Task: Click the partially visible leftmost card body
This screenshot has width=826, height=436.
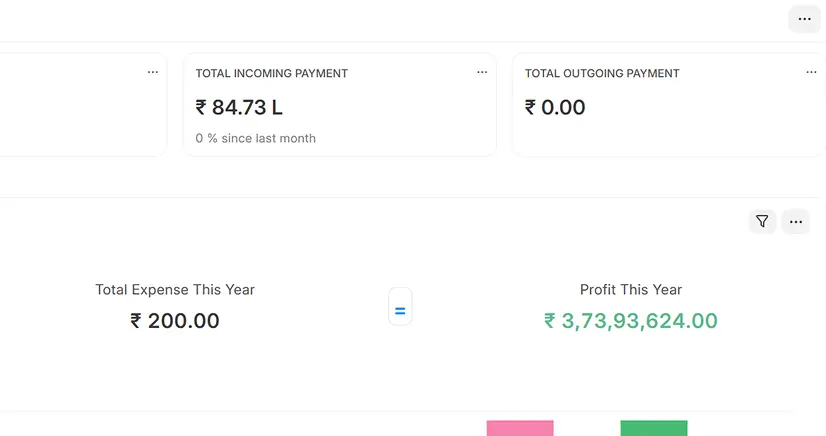Action: (x=80, y=110)
